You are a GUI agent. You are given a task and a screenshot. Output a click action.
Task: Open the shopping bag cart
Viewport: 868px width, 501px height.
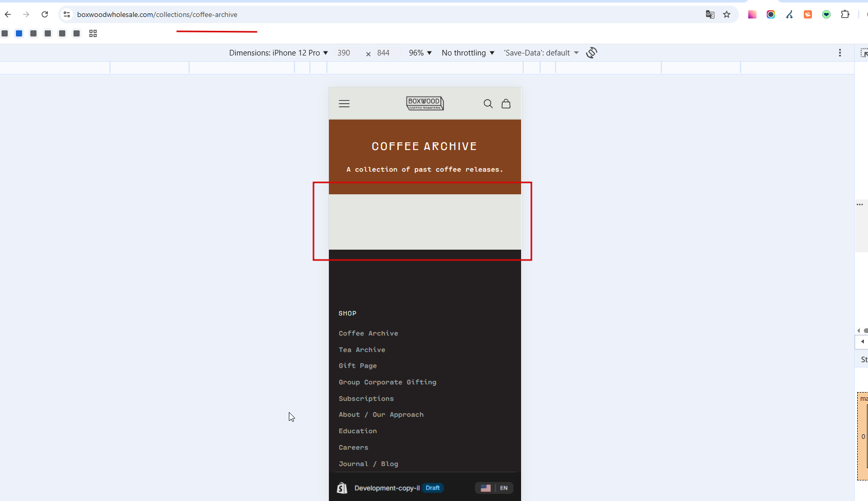click(x=506, y=104)
